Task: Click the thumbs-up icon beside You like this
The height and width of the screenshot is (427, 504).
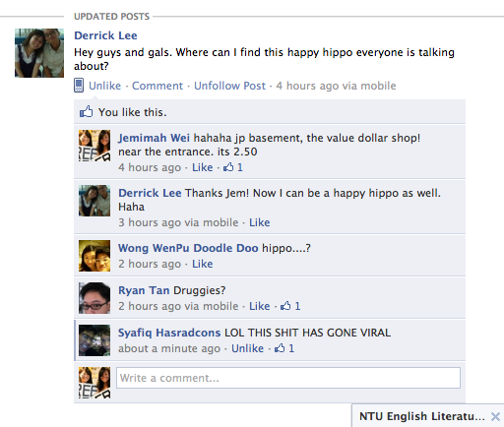Action: point(87,111)
